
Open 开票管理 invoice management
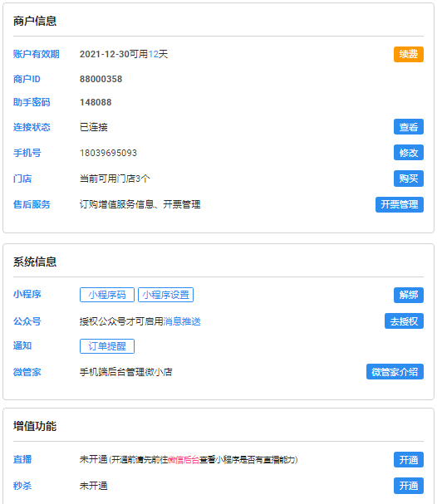coord(400,204)
